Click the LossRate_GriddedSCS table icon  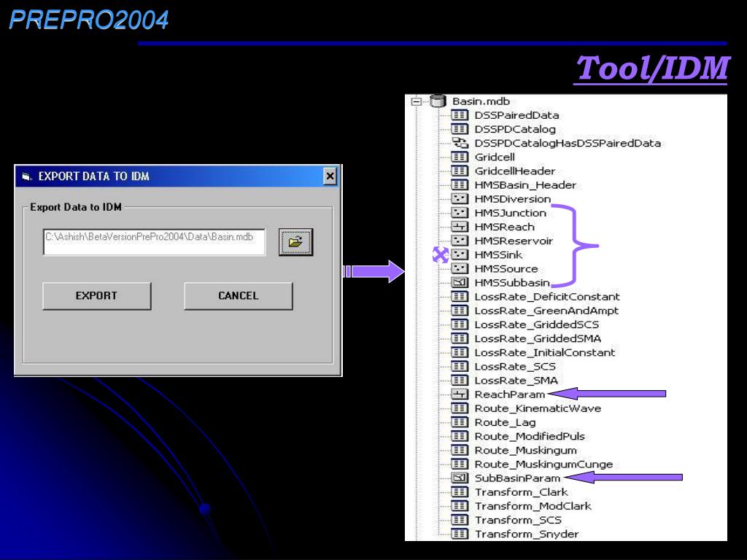(460, 324)
